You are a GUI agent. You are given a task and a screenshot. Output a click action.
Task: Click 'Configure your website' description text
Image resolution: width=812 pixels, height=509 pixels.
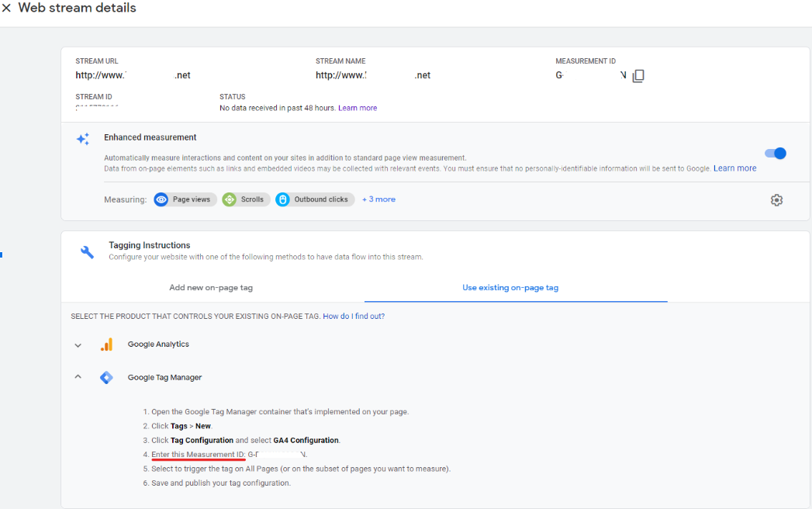click(266, 257)
